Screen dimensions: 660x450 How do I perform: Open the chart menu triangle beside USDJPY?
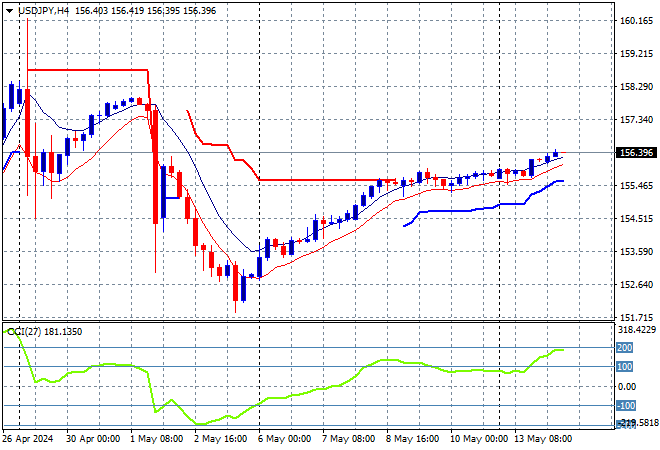point(9,11)
